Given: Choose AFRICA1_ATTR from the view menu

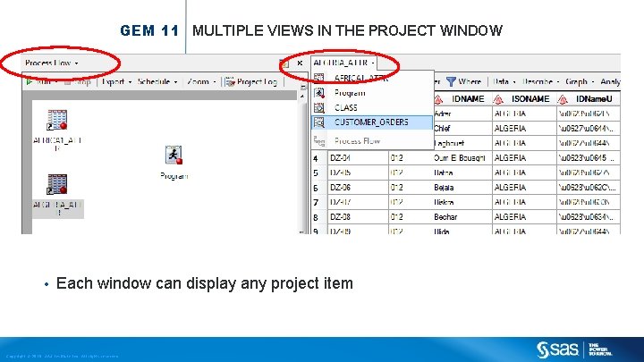Looking at the screenshot, I should pos(372,78).
